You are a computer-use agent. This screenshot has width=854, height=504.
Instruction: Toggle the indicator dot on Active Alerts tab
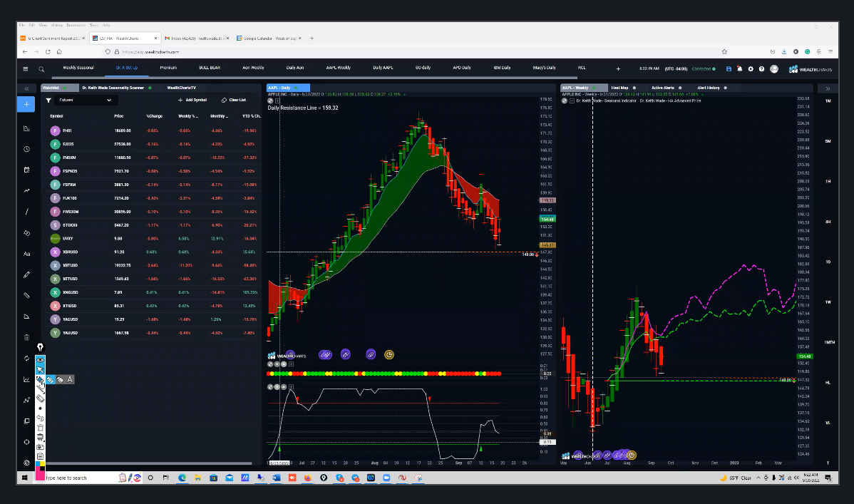tap(680, 88)
